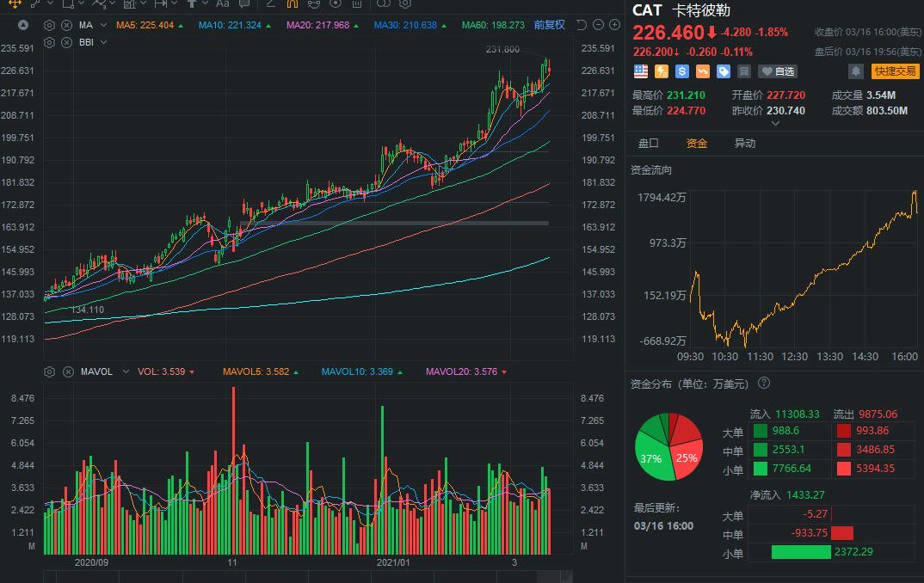Switch to the 盘口 tab

(648, 143)
